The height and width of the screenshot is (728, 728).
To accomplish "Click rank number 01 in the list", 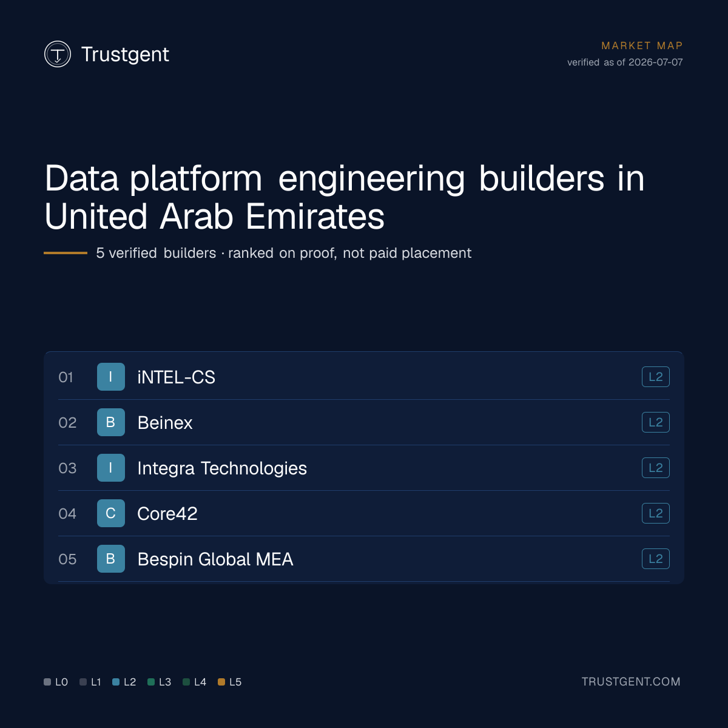I will click(66, 377).
